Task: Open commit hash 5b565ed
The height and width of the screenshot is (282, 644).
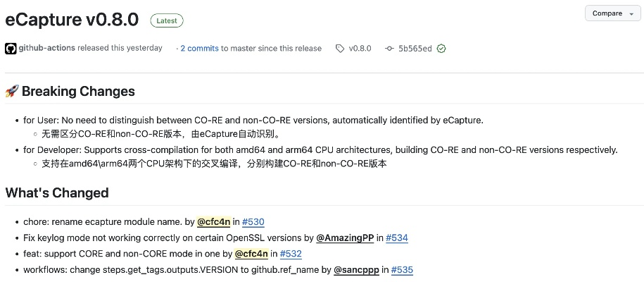Action: pyautogui.click(x=415, y=49)
